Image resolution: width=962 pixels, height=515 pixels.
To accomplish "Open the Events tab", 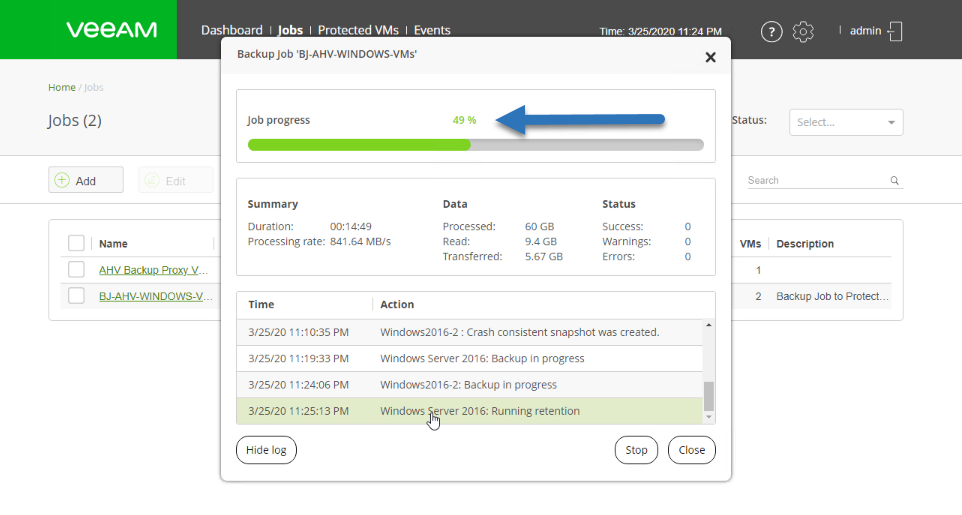I will [432, 30].
